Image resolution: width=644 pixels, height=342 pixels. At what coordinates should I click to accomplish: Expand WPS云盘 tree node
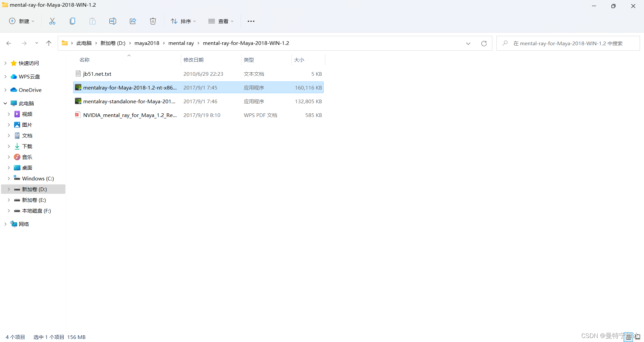5,76
